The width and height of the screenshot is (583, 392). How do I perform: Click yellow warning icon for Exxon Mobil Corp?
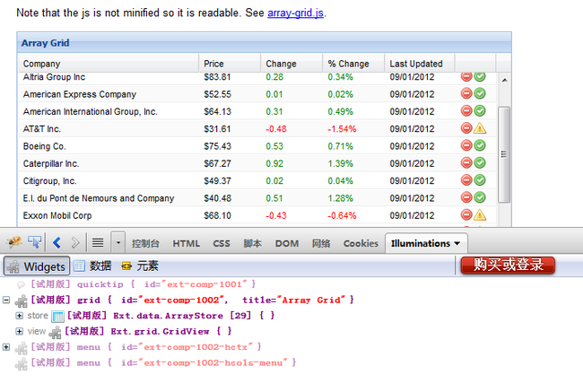pyautogui.click(x=480, y=215)
